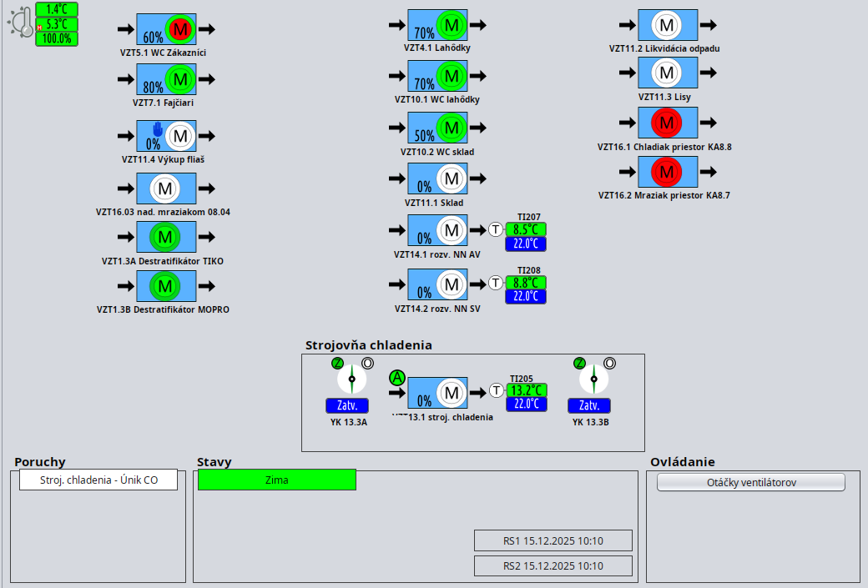Image resolution: width=868 pixels, height=588 pixels.
Task: Select the VZT11.2 Likvidácia odpadu motor
Action: [666, 26]
